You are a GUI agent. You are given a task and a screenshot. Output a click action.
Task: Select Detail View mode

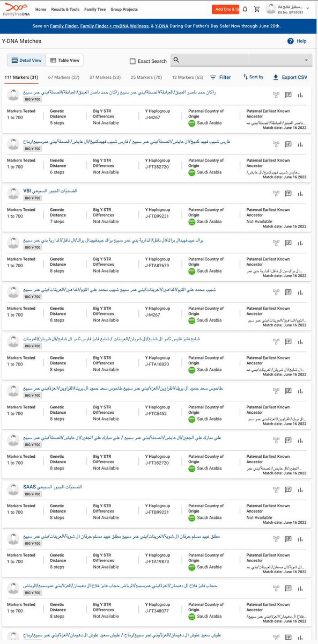click(x=26, y=61)
